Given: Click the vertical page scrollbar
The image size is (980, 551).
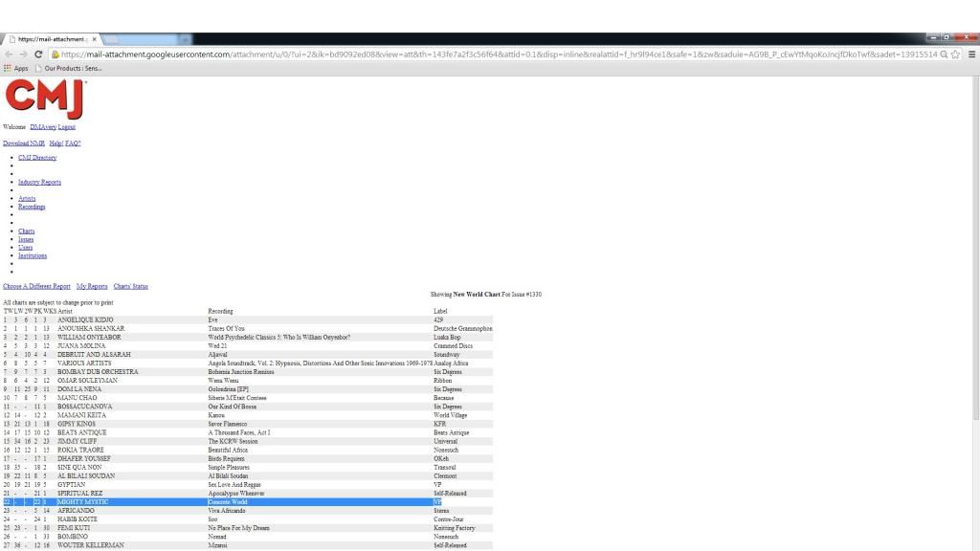Looking at the screenshot, I should coord(975,250).
